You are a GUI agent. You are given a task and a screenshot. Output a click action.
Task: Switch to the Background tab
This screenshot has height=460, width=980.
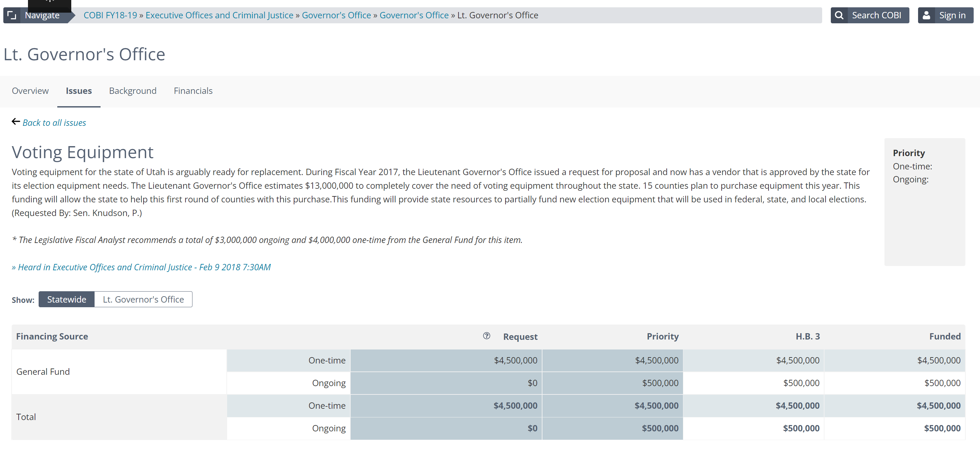tap(133, 91)
